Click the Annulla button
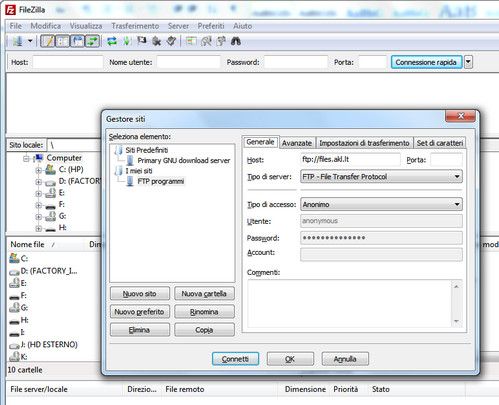This screenshot has width=499, height=405. pyautogui.click(x=345, y=359)
